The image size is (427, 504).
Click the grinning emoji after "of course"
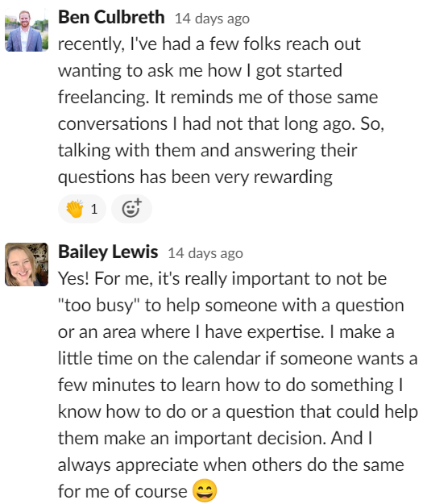[x=205, y=490]
